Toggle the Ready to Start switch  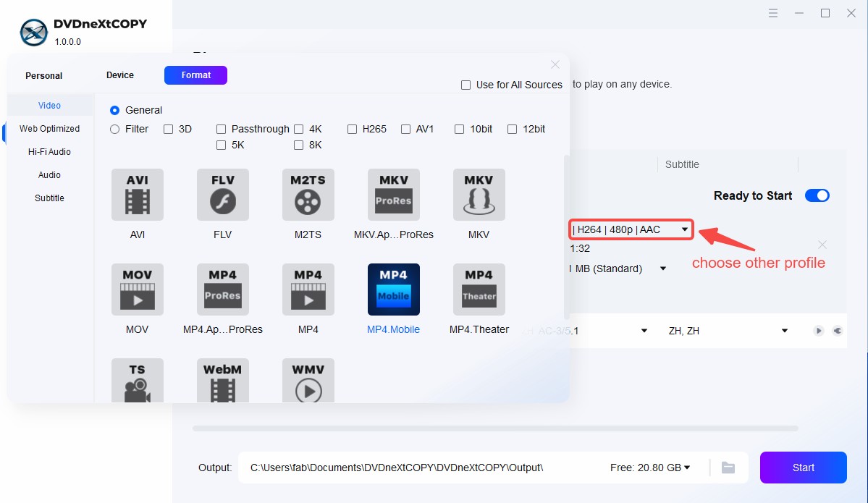coord(817,195)
